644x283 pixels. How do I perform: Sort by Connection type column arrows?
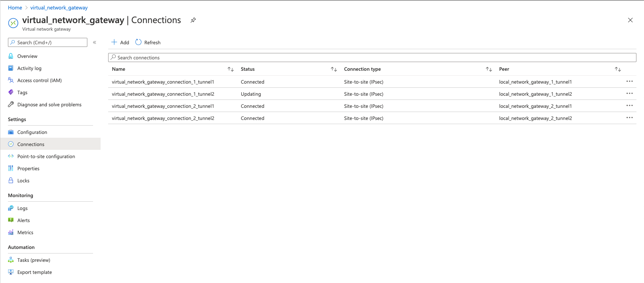pos(489,69)
